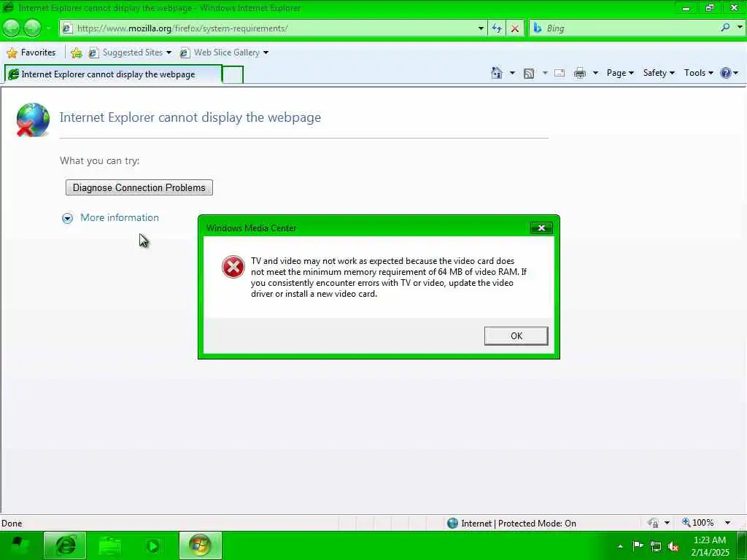Click the status bar privacy lock icon
747x560 pixels.
click(653, 523)
